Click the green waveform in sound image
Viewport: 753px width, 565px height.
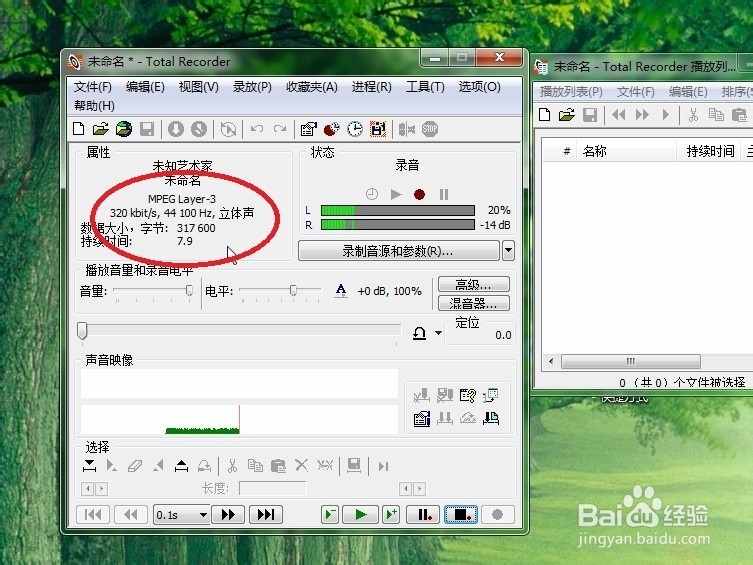(x=202, y=430)
